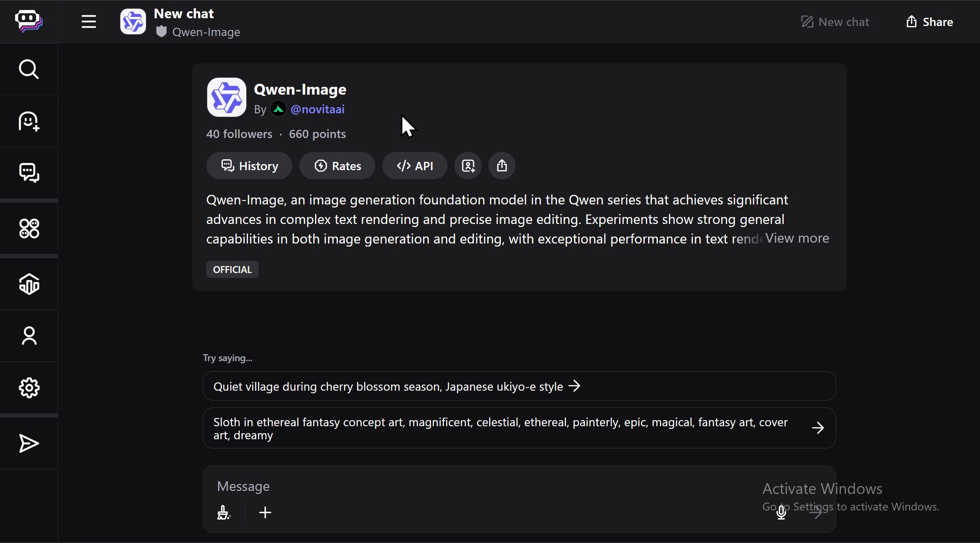Select the Sloth fantasy concept art suggestion
This screenshot has width=980, height=543.
coord(519,428)
